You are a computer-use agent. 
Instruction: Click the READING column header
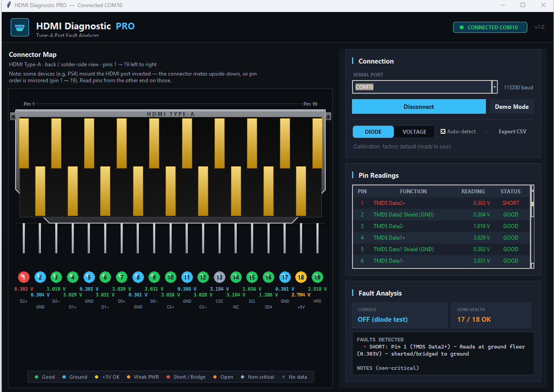click(x=473, y=192)
